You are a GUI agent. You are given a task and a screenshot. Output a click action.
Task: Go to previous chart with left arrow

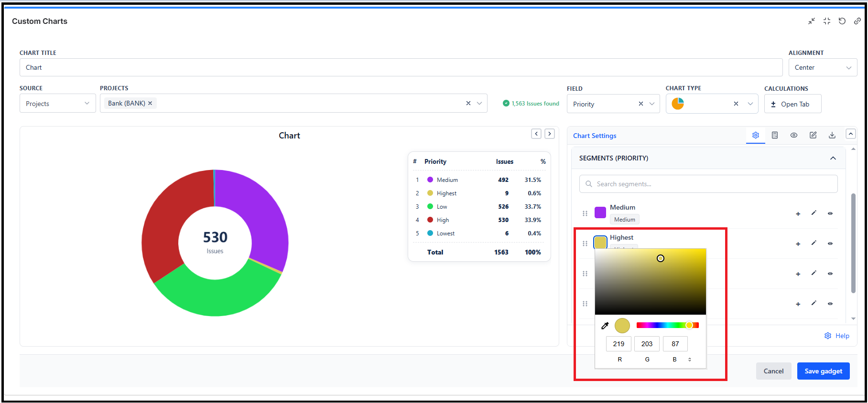point(536,134)
